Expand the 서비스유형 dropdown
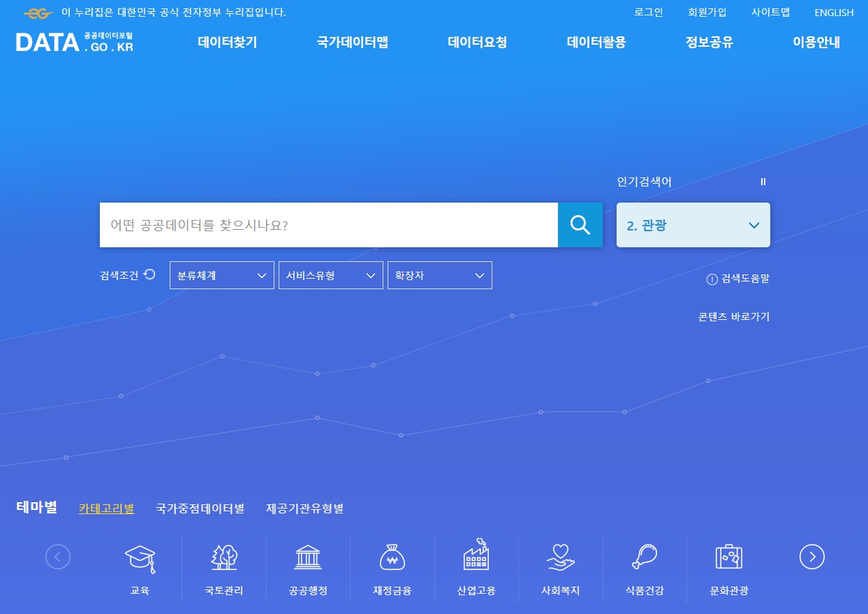The width and height of the screenshot is (868, 614). click(330, 275)
